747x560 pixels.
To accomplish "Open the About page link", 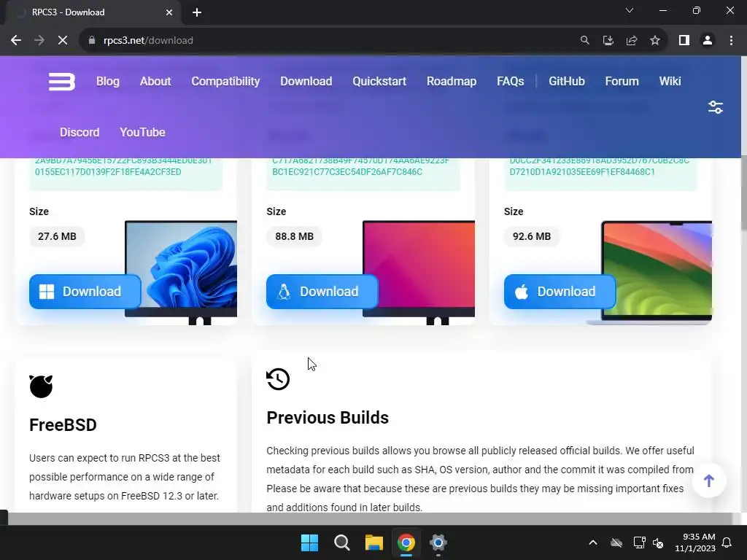I will click(x=155, y=82).
